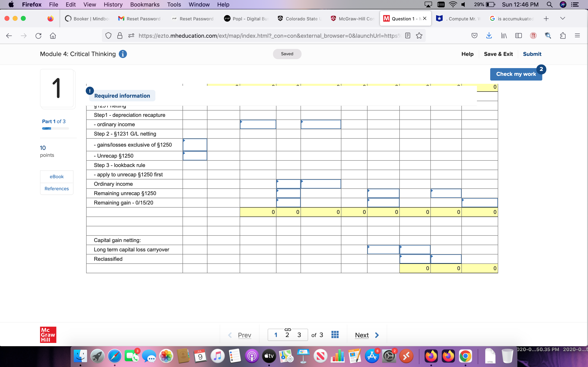Click ordinary income first input cell
Viewport: 588px width, 367px height.
pyautogui.click(x=258, y=124)
